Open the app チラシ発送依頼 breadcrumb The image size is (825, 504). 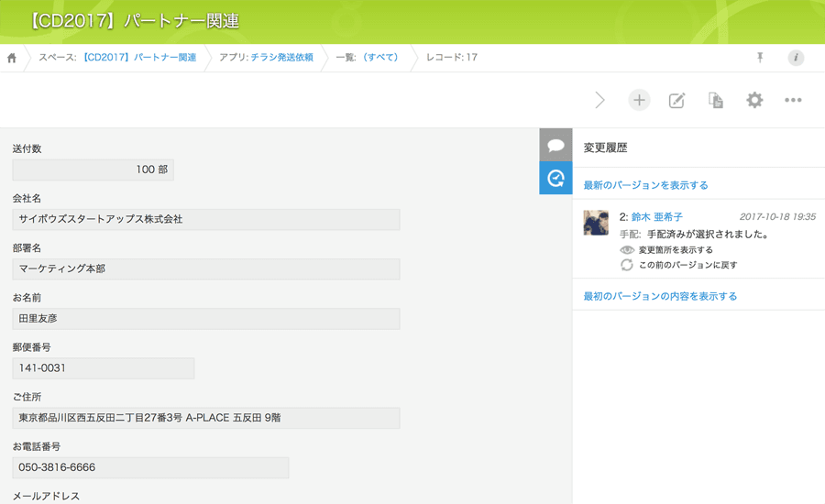coord(281,58)
